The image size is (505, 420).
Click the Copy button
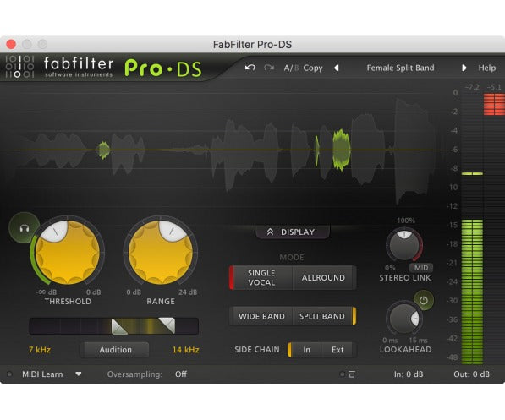pyautogui.click(x=313, y=68)
